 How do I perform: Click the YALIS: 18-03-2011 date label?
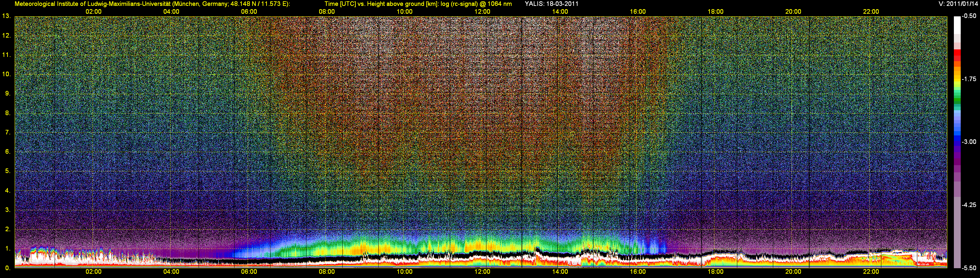[x=551, y=4]
